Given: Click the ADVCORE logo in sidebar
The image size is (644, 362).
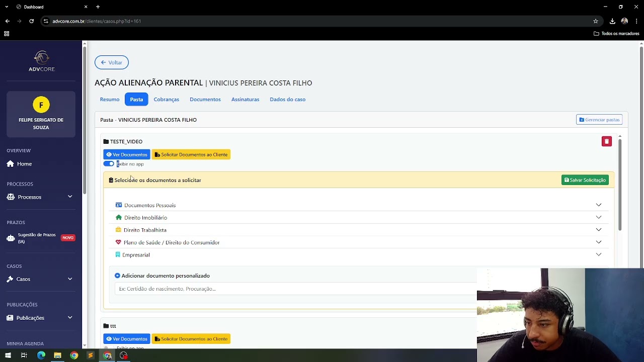Looking at the screenshot, I should 41,61.
